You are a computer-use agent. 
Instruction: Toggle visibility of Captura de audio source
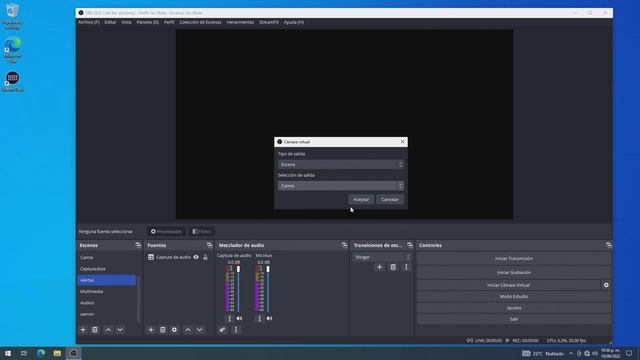196,257
